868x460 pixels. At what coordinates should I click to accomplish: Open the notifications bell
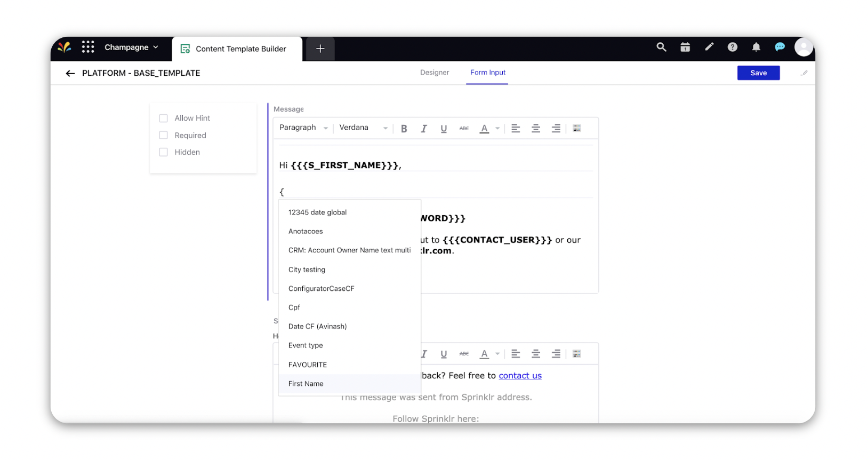point(756,47)
